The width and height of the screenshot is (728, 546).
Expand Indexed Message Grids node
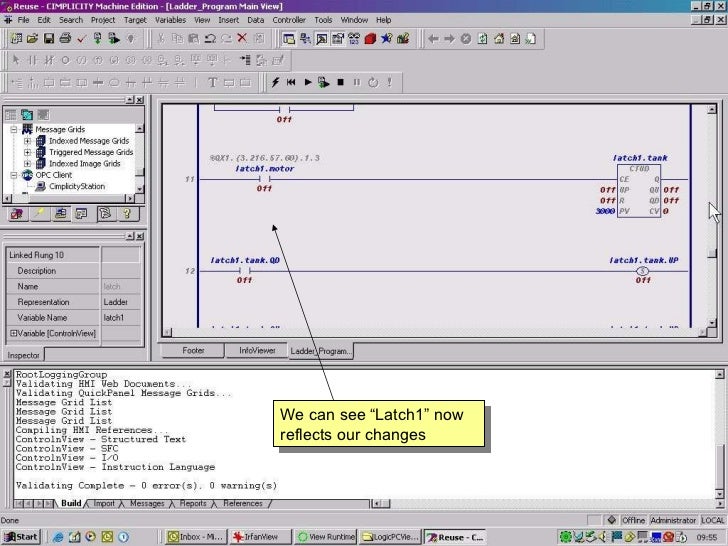[x=27, y=141]
